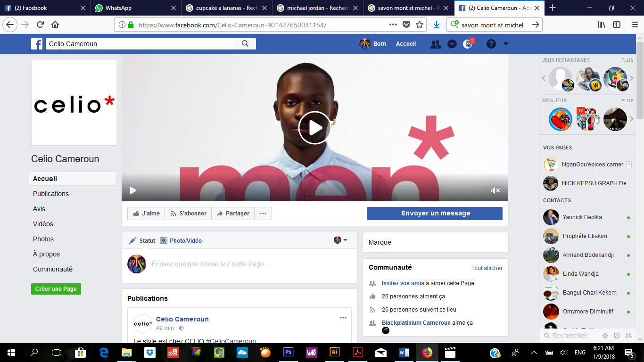
Task: Click the #CelioCameroun hashtag
Action: tap(231, 341)
